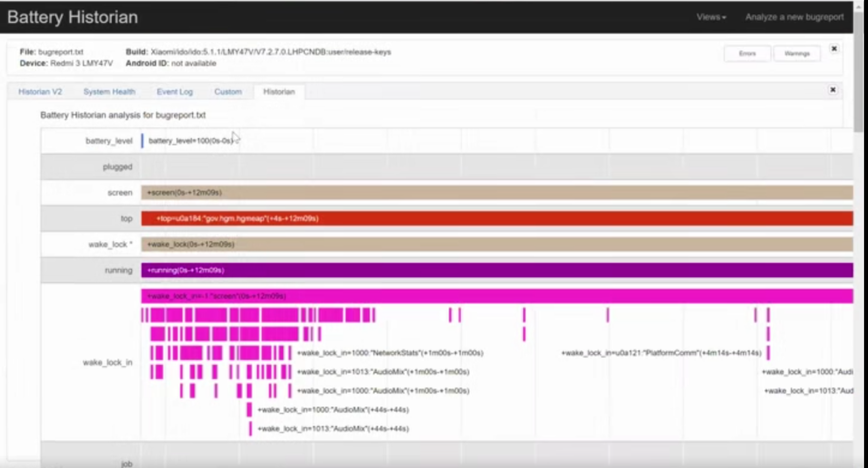Click the red top app bar

(497, 219)
